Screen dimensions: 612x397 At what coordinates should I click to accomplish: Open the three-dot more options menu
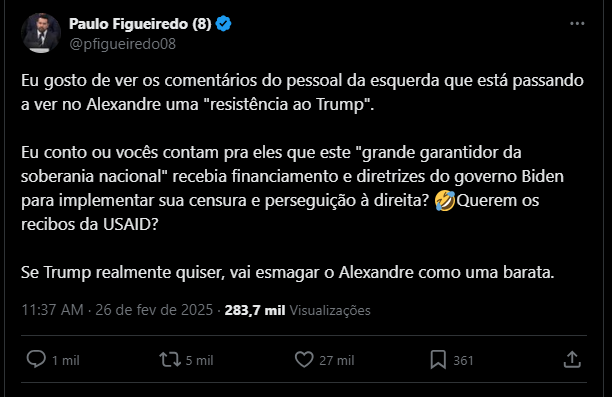tap(577, 23)
